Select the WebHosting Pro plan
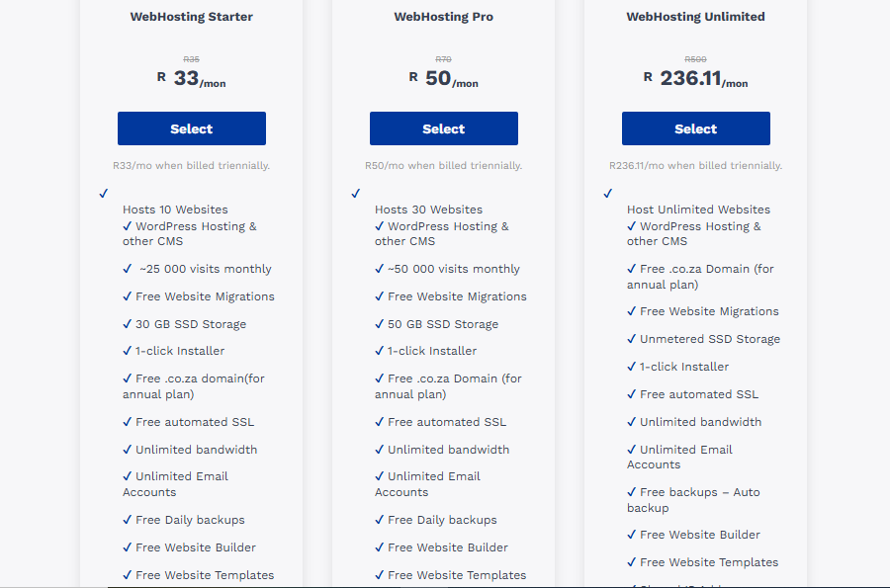The width and height of the screenshot is (890, 588). 443,128
